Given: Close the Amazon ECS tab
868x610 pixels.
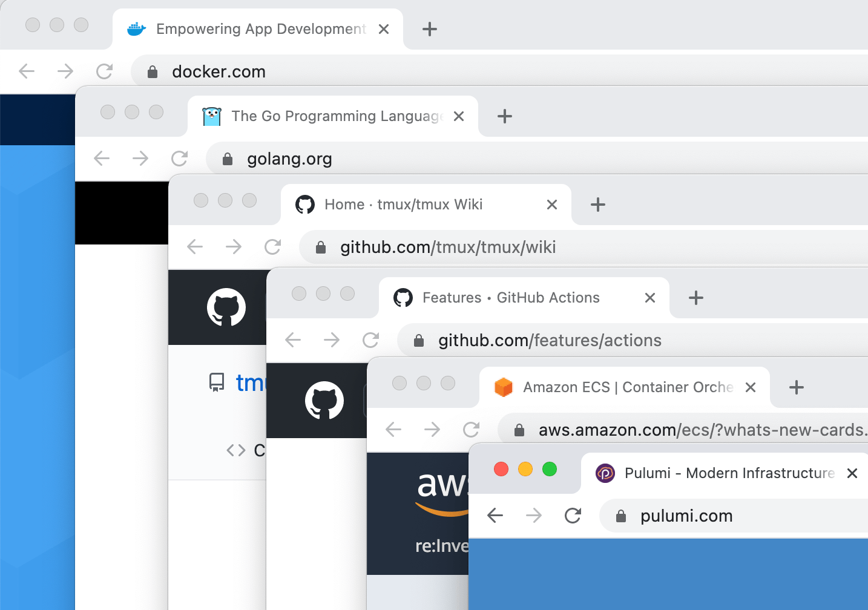Looking at the screenshot, I should [751, 387].
